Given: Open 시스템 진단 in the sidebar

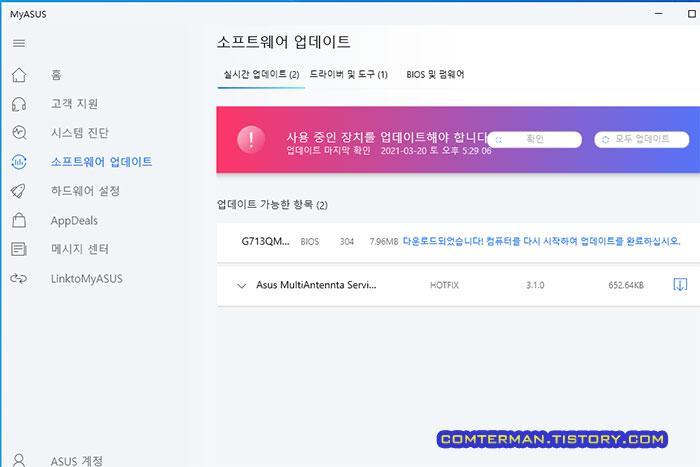Looking at the screenshot, I should click(x=79, y=133).
